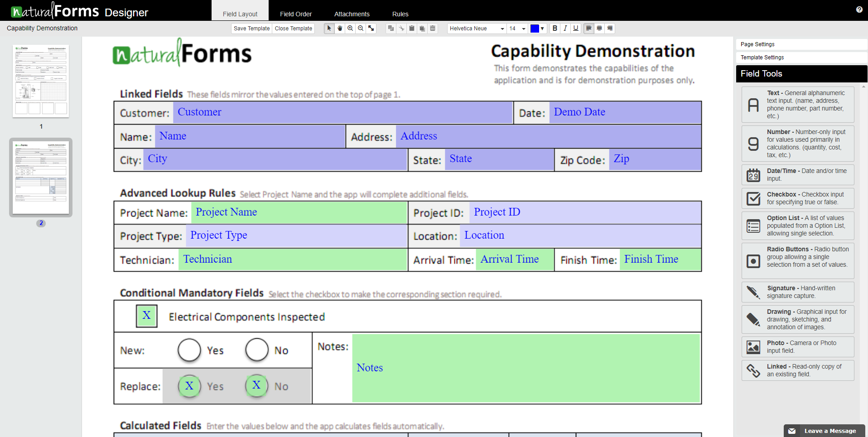Click the blue font color swatch
The width and height of the screenshot is (868, 437).
pyautogui.click(x=535, y=29)
